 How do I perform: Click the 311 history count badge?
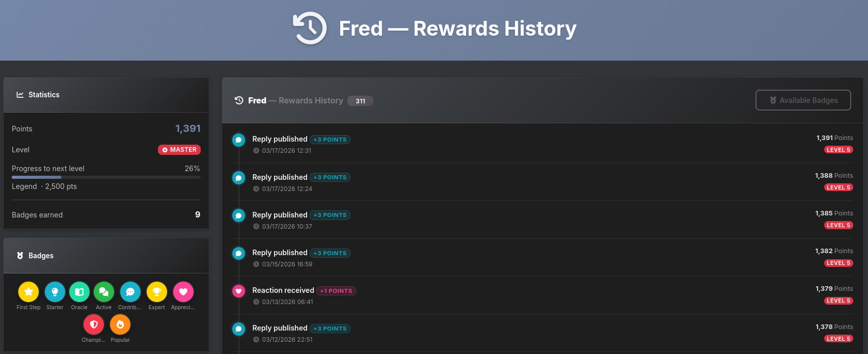360,101
